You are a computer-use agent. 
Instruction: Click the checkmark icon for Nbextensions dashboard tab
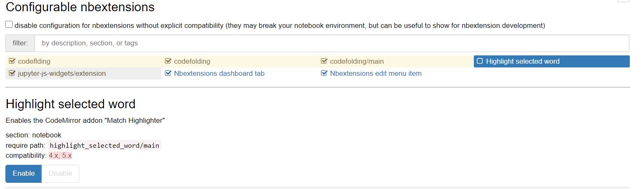tap(168, 74)
